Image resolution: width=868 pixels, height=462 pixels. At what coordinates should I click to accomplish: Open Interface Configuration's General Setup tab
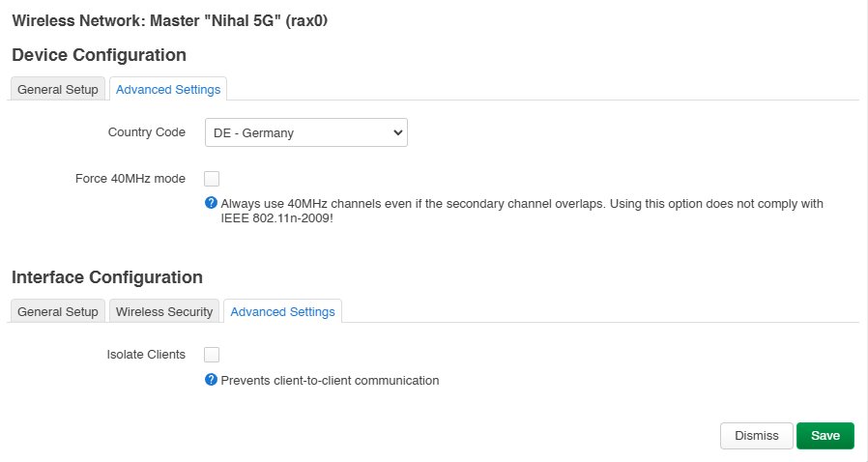coord(58,311)
